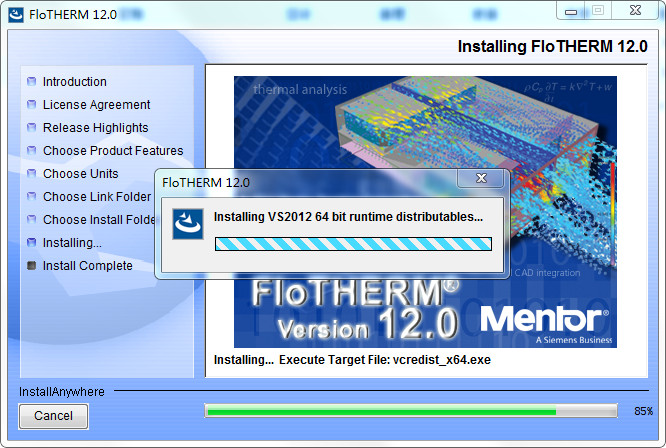This screenshot has width=666, height=448.
Task: Close the main FloTHERM installer window
Action: click(635, 10)
